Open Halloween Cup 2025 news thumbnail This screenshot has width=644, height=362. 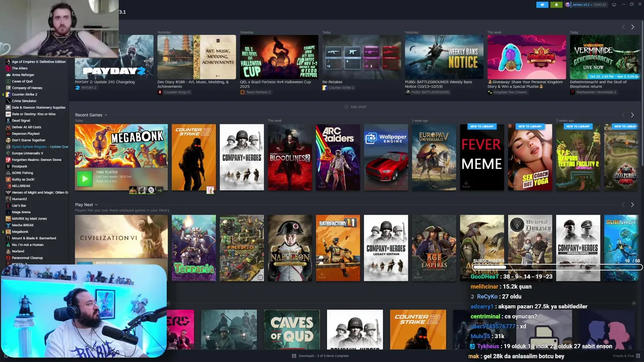279,57
